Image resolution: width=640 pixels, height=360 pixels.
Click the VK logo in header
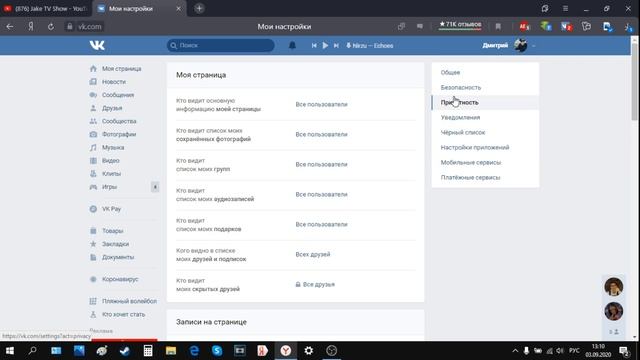click(x=97, y=45)
